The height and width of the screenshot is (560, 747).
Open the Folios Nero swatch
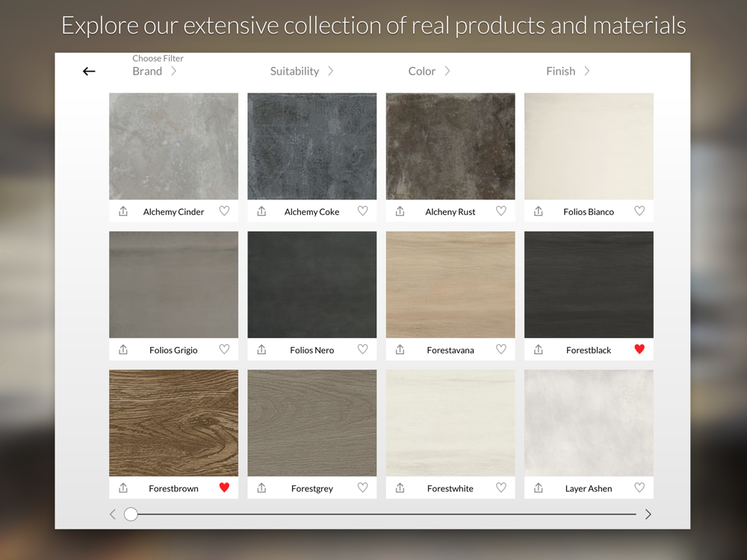pyautogui.click(x=312, y=284)
